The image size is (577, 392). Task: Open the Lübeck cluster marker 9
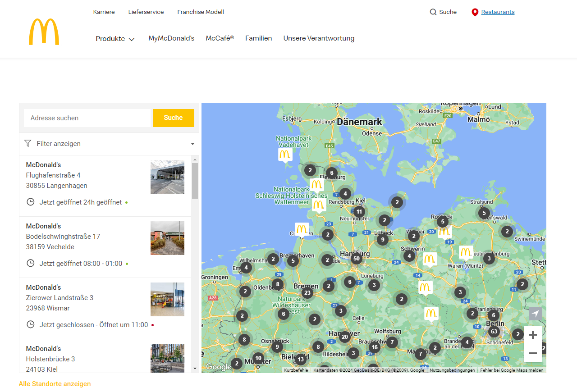(382, 240)
